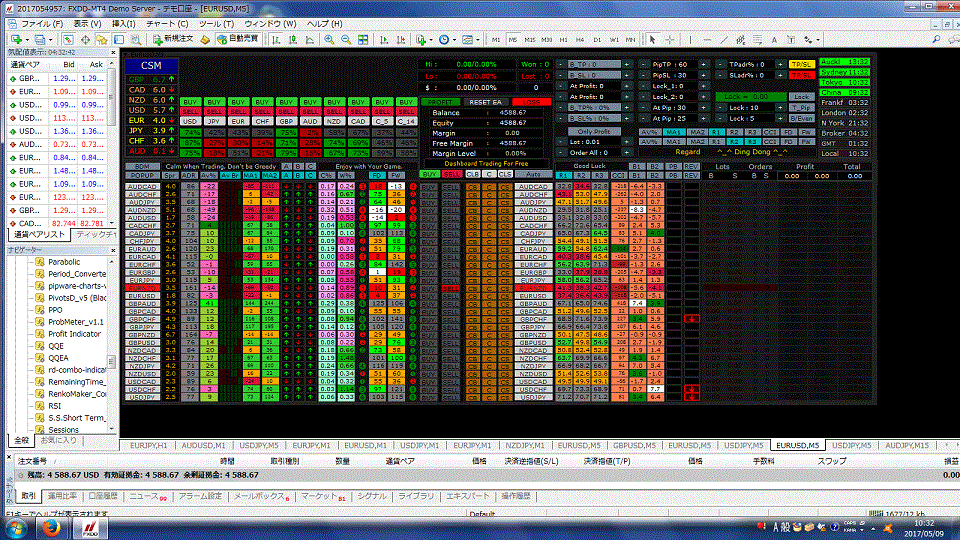Tile chart windows icon

click(363, 40)
